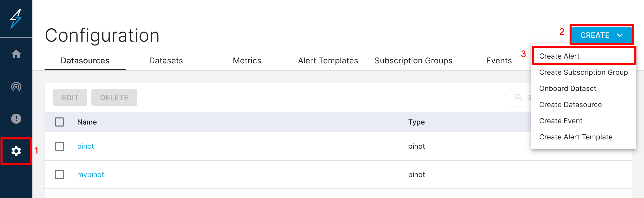The width and height of the screenshot is (644, 198).
Task: Collapse the CREATE dropdown button
Action: point(601,35)
